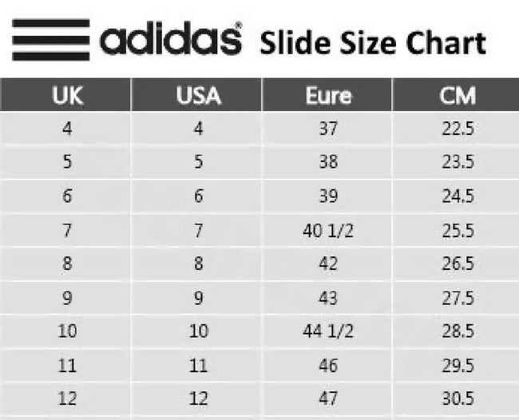Select UK size 4 cell

click(x=67, y=129)
